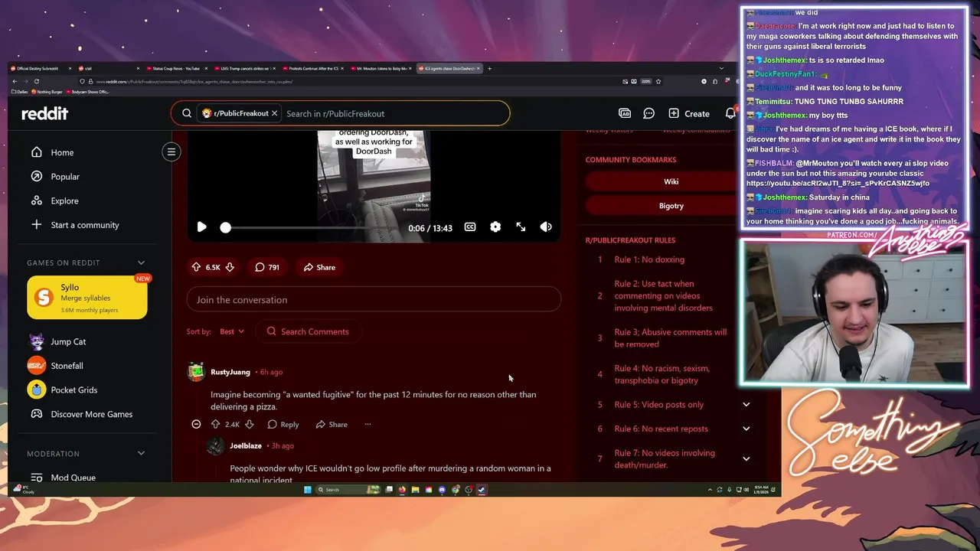Click the Search Comments field
This screenshot has height=551, width=980.
click(x=309, y=331)
